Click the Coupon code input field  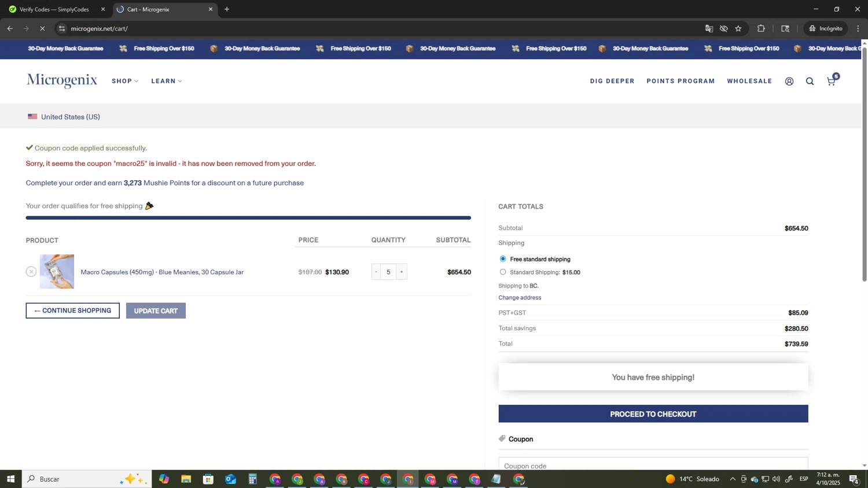tap(653, 464)
